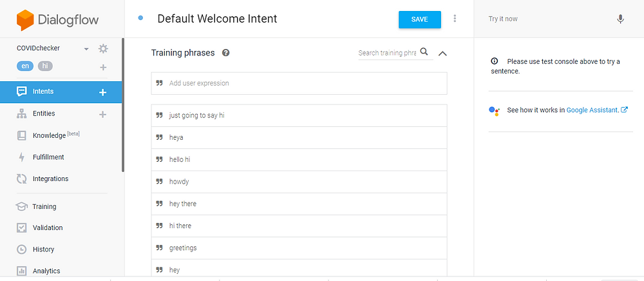Click the Dialogflow logo

tap(57, 20)
